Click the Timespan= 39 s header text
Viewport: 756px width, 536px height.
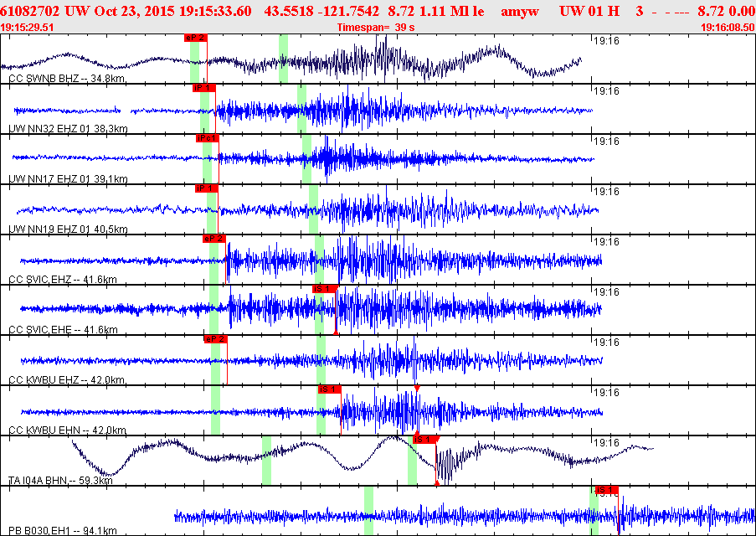376,28
